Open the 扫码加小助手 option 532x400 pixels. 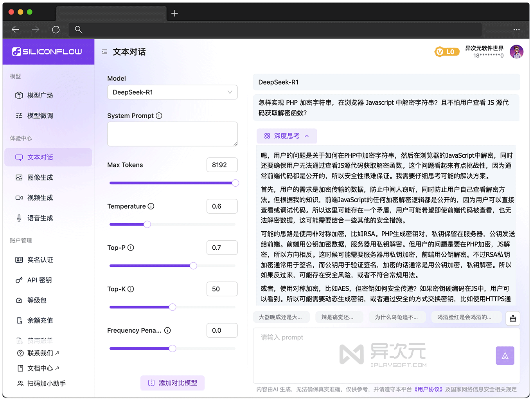pos(43,384)
